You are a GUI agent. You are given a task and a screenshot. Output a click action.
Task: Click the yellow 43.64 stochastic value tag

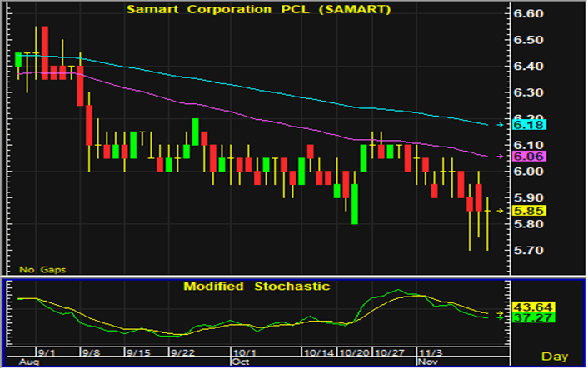pos(530,307)
